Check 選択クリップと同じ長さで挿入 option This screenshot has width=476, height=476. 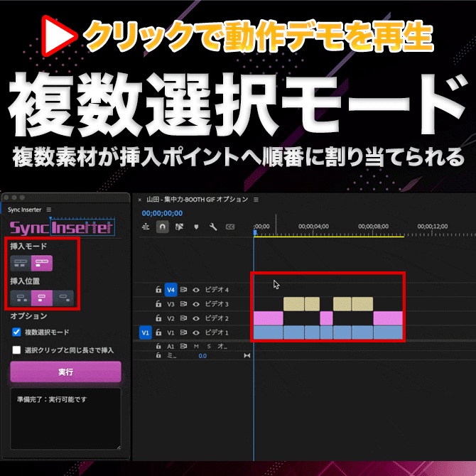[x=16, y=350]
